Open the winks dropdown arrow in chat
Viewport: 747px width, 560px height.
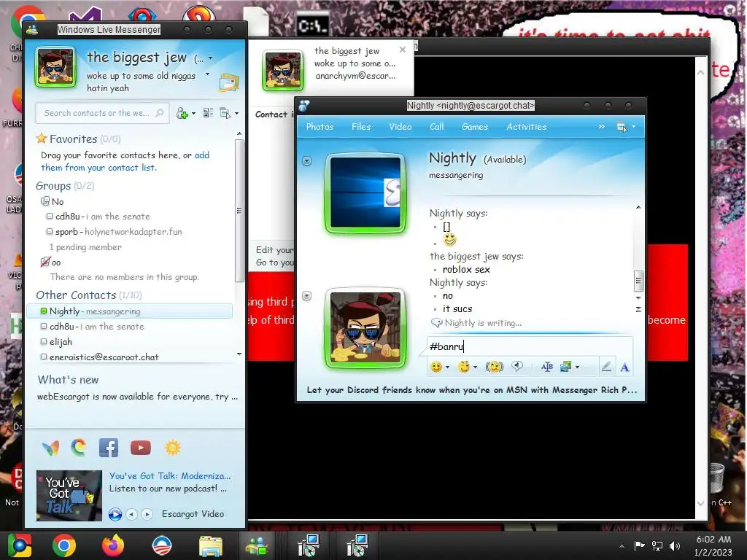475,367
